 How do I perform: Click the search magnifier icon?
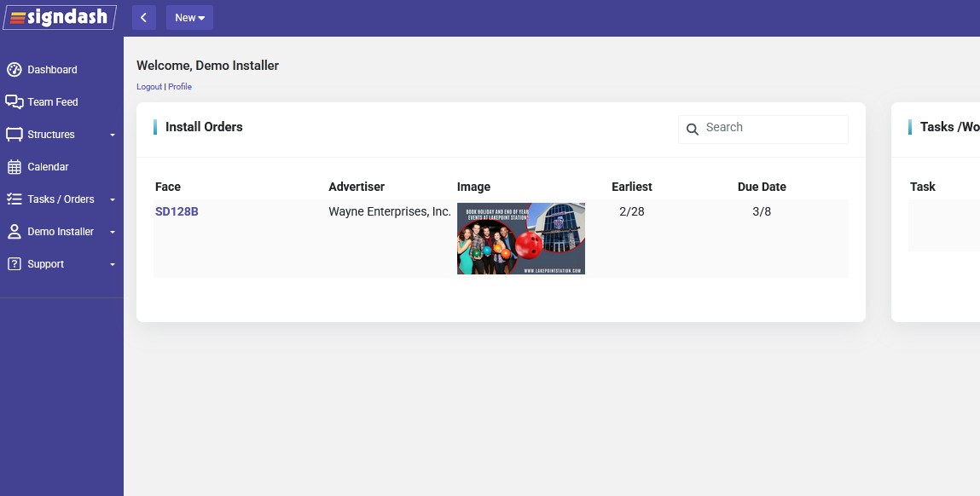pyautogui.click(x=693, y=130)
